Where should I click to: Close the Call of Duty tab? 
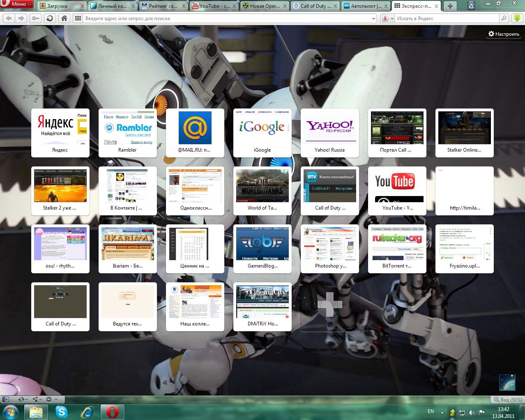point(335,6)
